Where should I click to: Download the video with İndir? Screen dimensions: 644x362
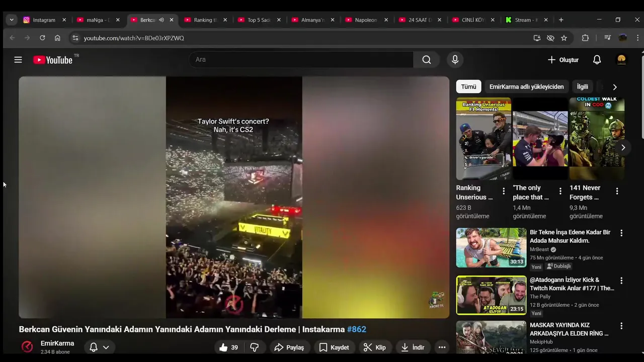[x=413, y=347]
